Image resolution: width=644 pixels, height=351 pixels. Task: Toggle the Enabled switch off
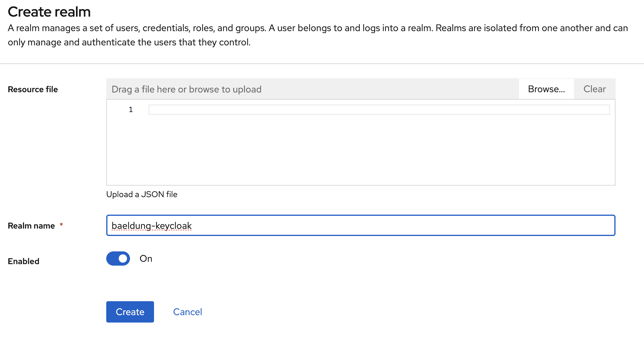[118, 259]
